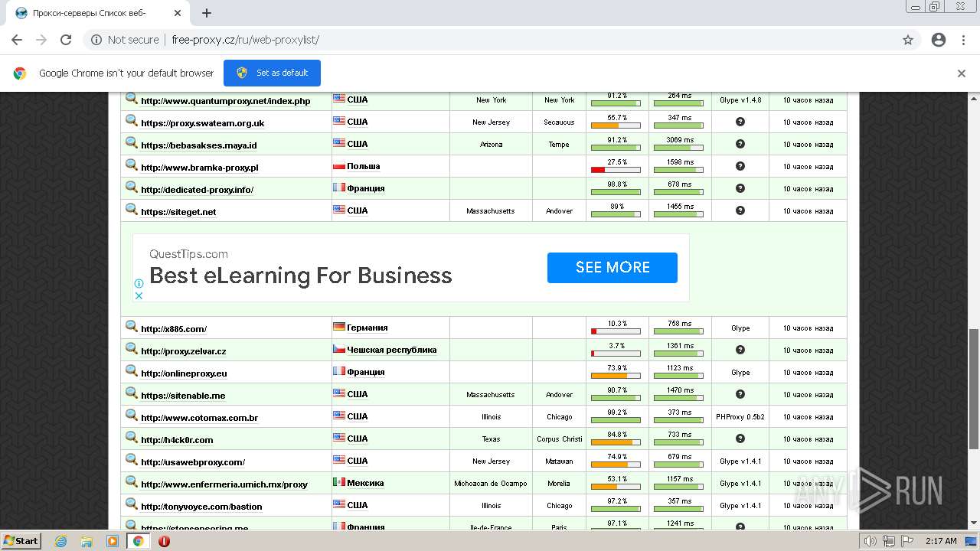Open https://sitenable.me link
Screen dimensions: 980x551
coord(183,396)
